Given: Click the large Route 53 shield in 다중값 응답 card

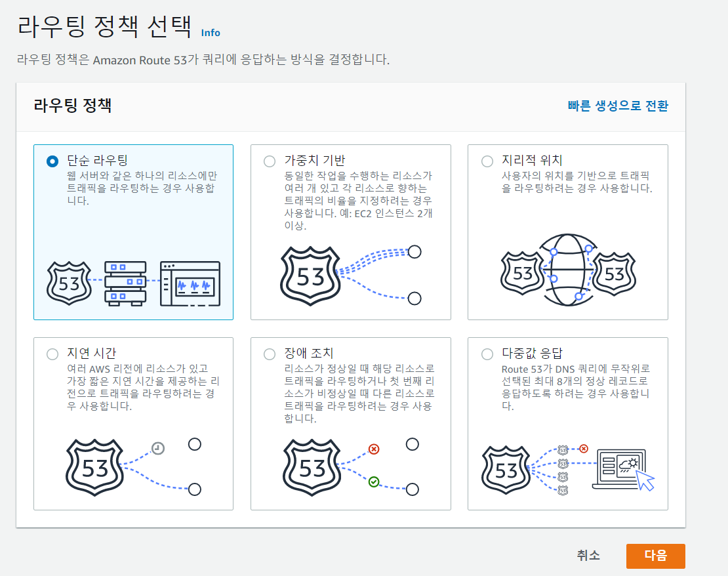Looking at the screenshot, I should click(506, 470).
